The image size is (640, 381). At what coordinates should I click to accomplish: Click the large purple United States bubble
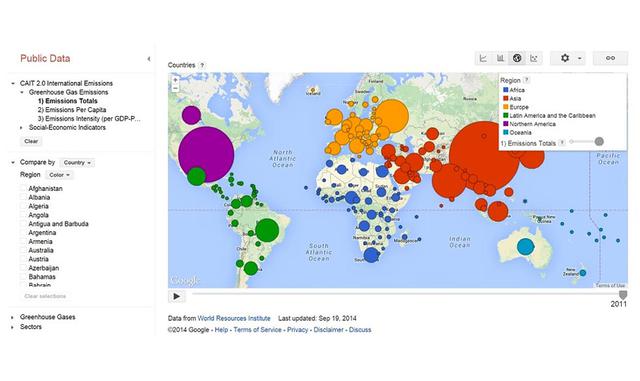click(206, 154)
